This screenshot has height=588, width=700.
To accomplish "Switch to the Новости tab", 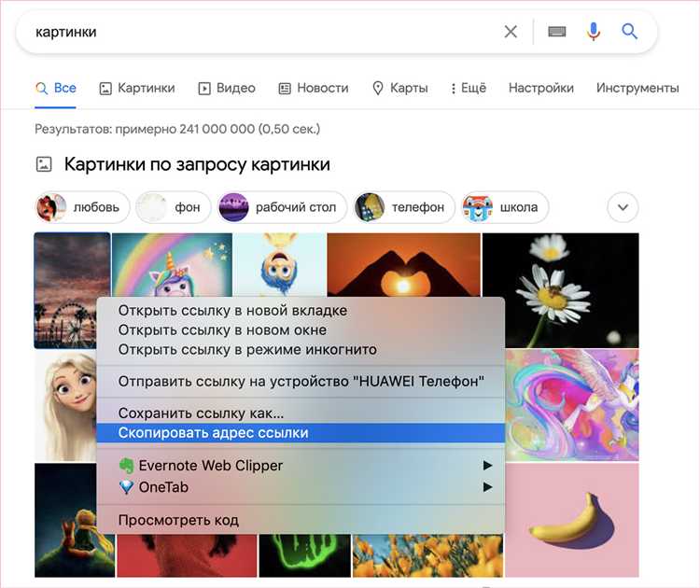I will click(x=314, y=88).
